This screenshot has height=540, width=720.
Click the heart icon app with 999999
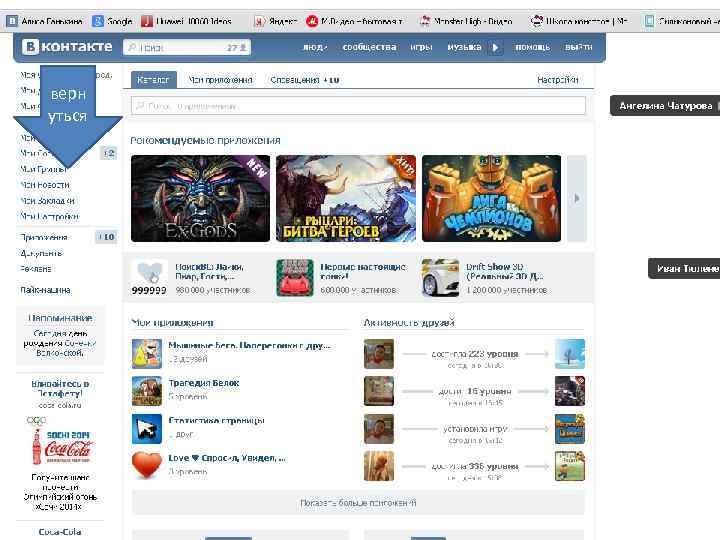(x=149, y=278)
